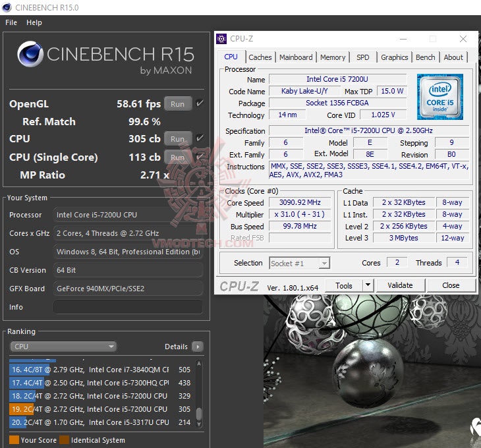Run the CPU benchmark

click(178, 138)
